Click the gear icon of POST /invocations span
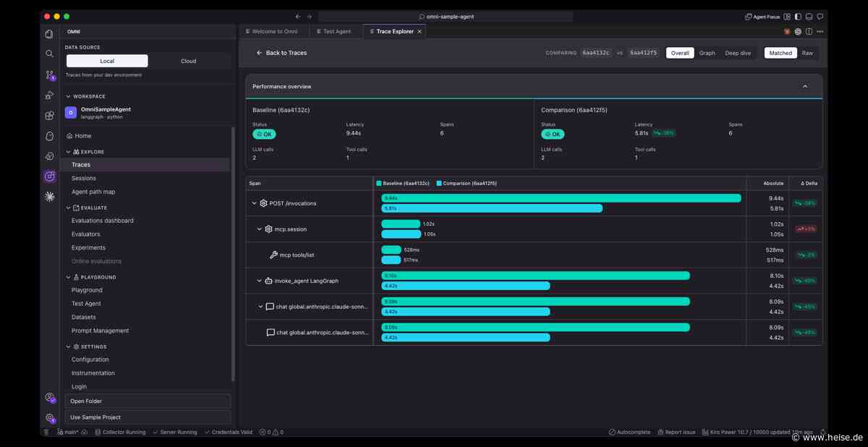This screenshot has height=447, width=868. tap(263, 203)
